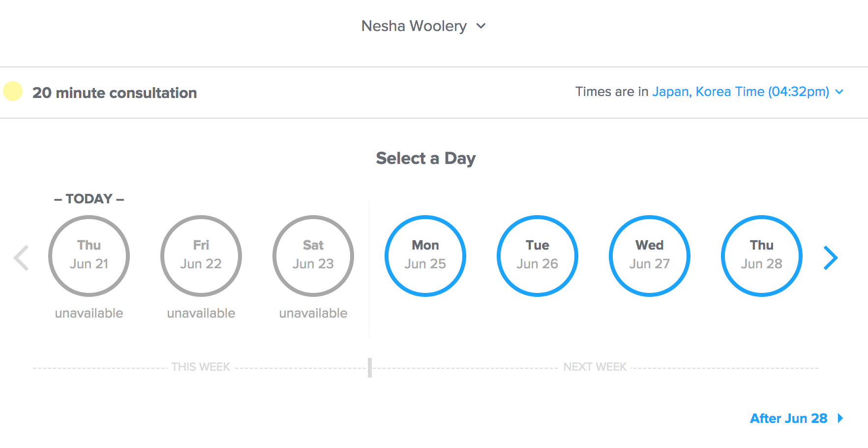
Task: Open the timezone chevron dropdown
Action: point(839,92)
